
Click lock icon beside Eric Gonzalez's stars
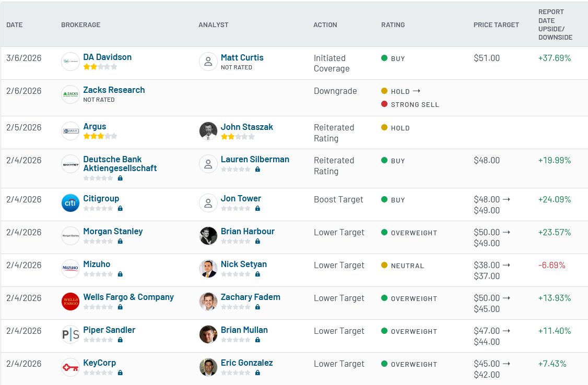click(257, 372)
